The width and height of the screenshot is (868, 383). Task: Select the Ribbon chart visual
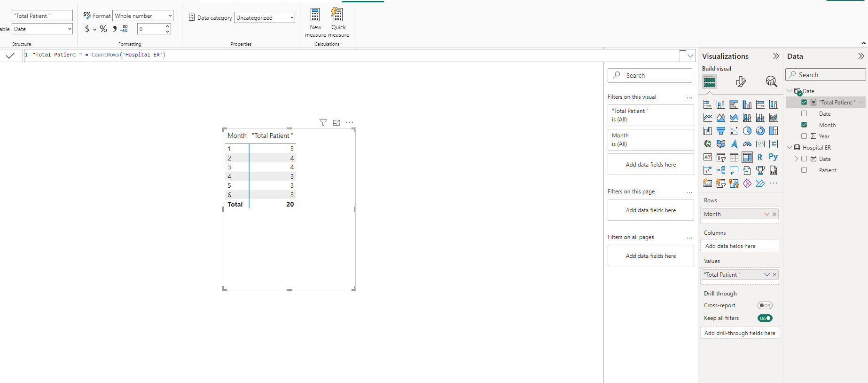773,118
